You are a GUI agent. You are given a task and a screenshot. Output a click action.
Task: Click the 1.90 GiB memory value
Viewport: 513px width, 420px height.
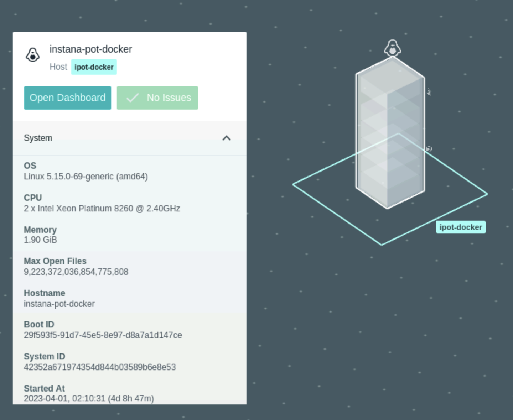40,240
